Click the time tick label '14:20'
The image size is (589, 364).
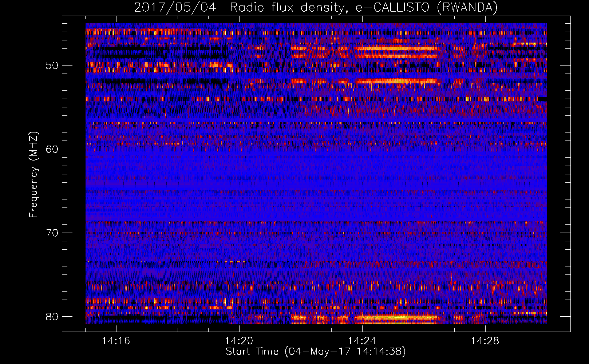click(x=239, y=341)
